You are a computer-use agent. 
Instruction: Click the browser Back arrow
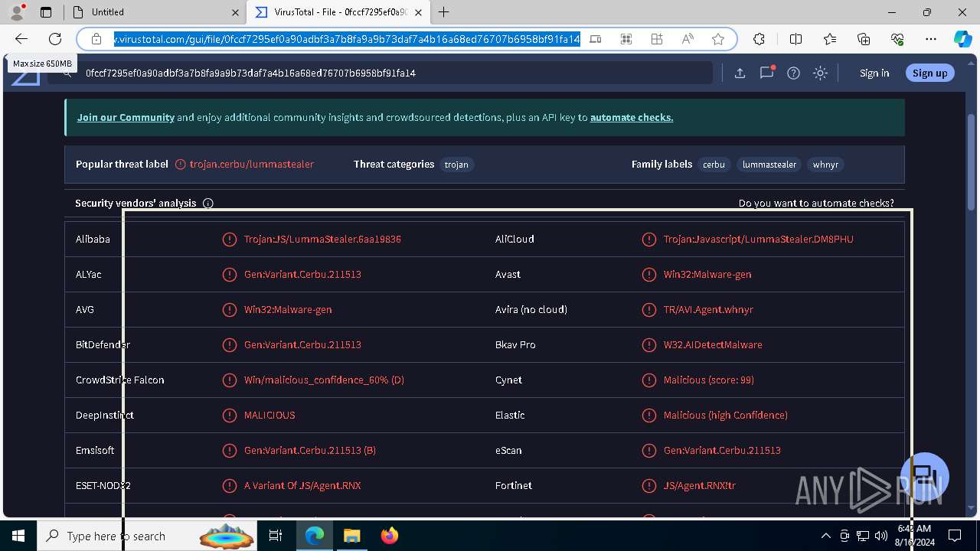(21, 39)
